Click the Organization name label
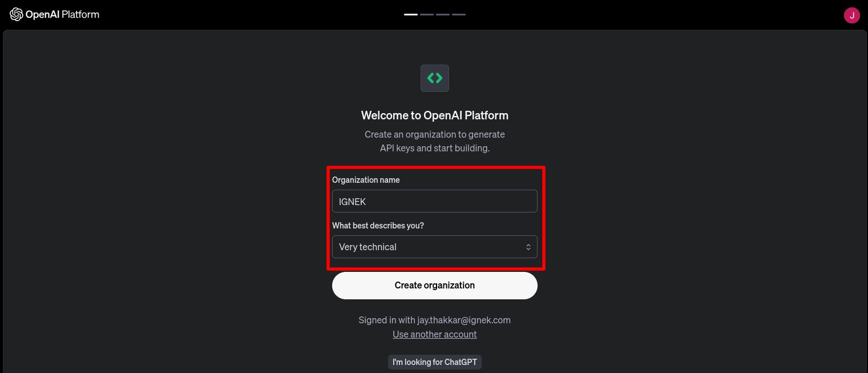Image resolution: width=868 pixels, height=373 pixels. [366, 180]
